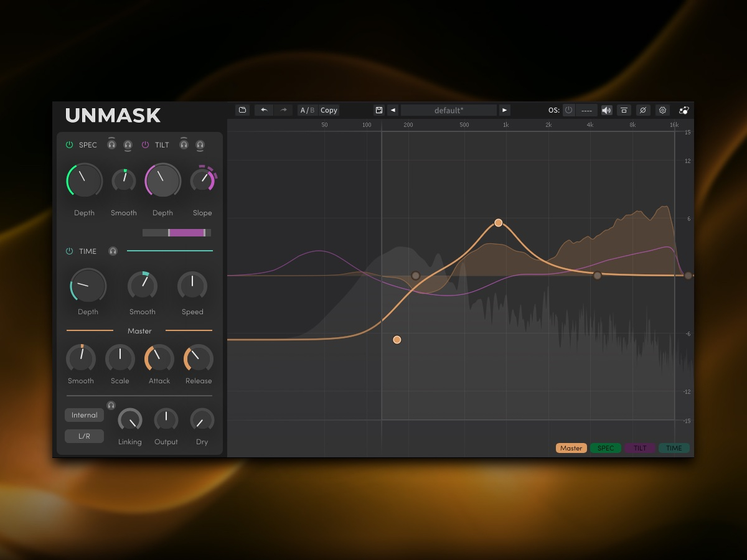
Task: Click the Master Smooth knob
Action: coord(81,359)
